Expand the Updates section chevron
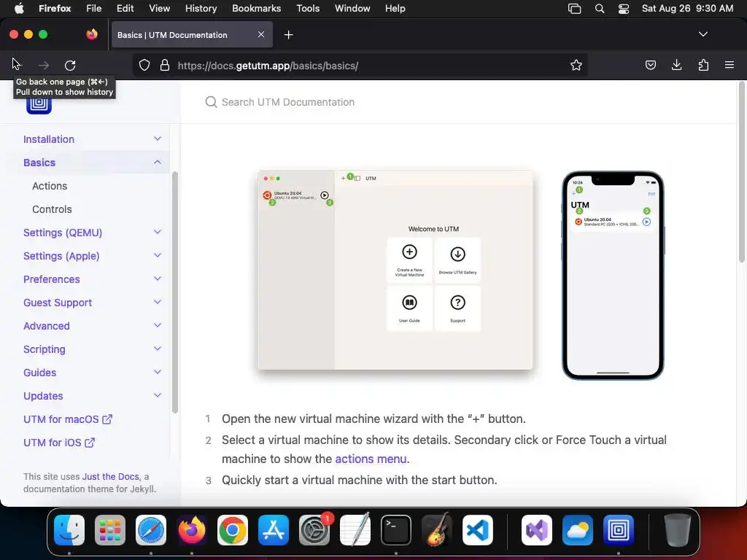747x560 pixels. 158,395
